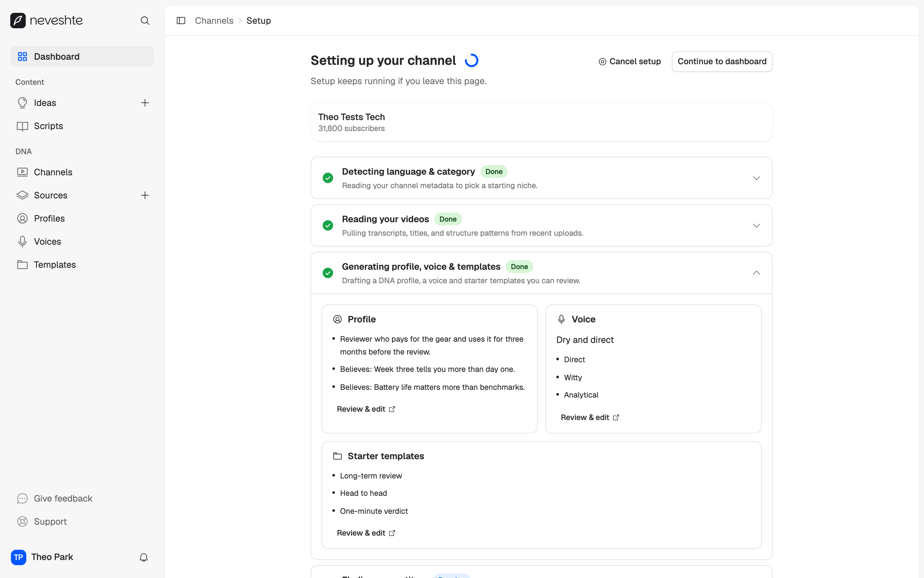Click the green check beside Reading your videos
Viewport: 924px width, 578px height.
pos(328,225)
